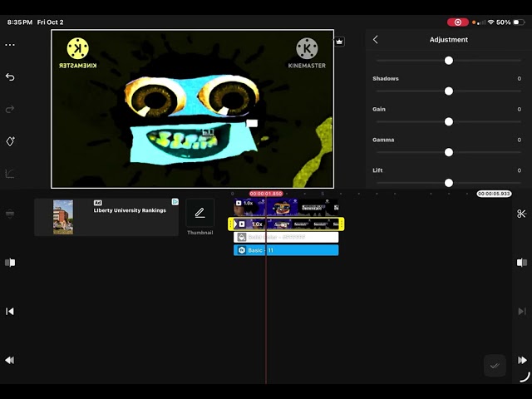Jump to the end of the timeline
This screenshot has height=399, width=532.
[522, 312]
